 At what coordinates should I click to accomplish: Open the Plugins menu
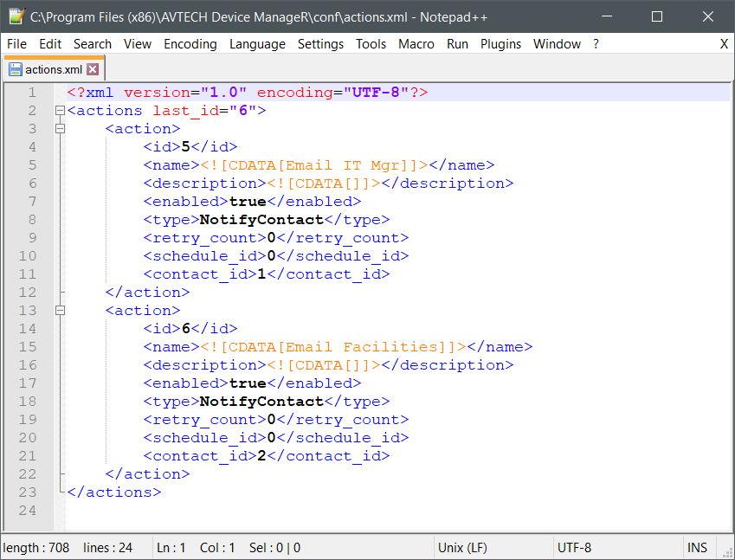pyautogui.click(x=500, y=44)
